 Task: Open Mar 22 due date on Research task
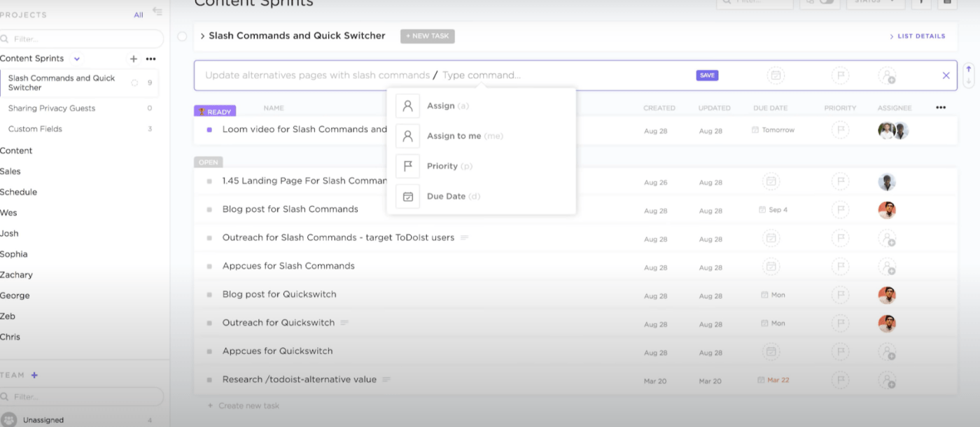[x=773, y=380]
